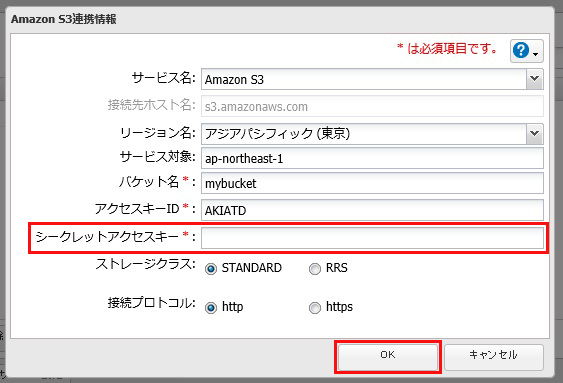Click the バケット名 field containing mybucket
This screenshot has width=563, height=383.
(x=372, y=183)
